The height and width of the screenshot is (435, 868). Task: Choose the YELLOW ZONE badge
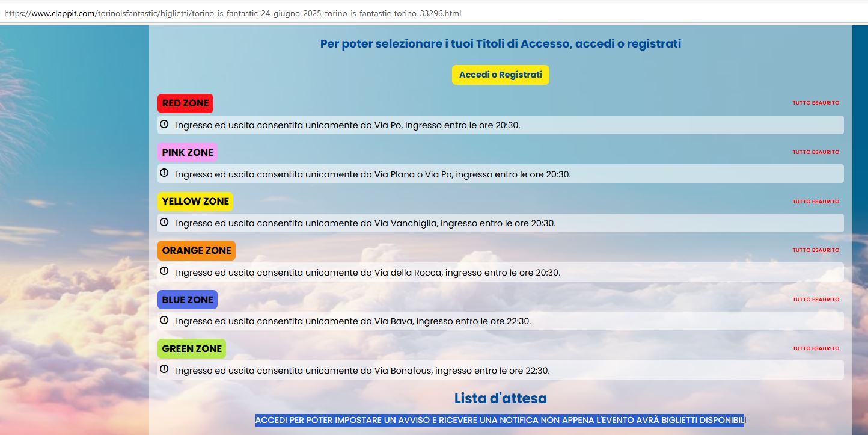coord(195,202)
